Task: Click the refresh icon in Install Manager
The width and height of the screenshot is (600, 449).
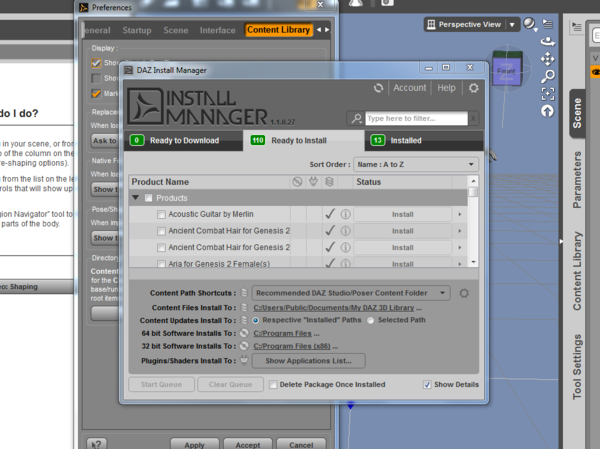Action: point(378,88)
